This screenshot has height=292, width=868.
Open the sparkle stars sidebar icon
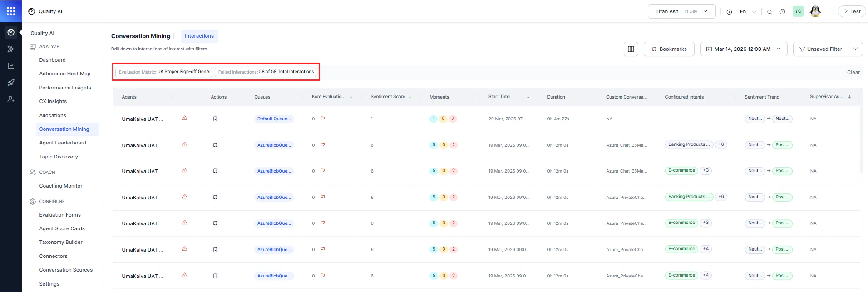point(11,49)
